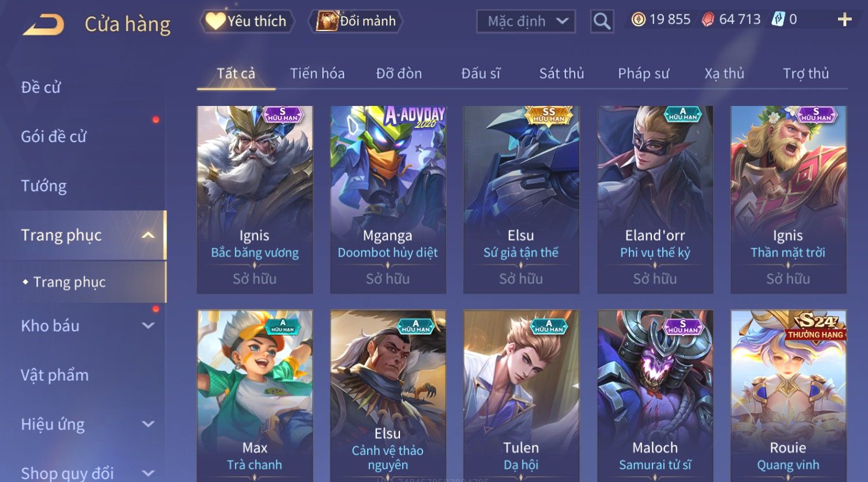The image size is (868, 482).
Task: Open the search magnifier icon
Action: coord(602,21)
